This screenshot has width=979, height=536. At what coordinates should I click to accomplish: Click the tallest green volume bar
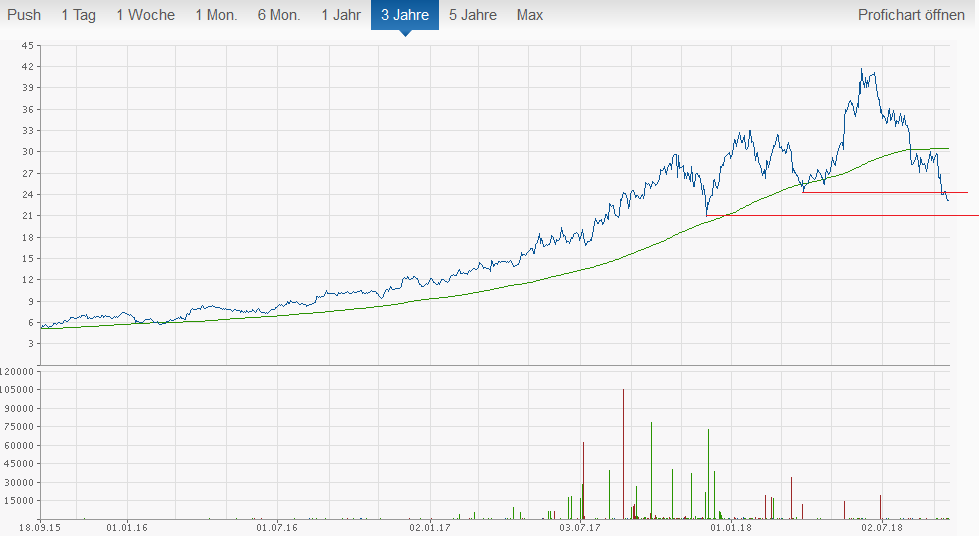(651, 470)
